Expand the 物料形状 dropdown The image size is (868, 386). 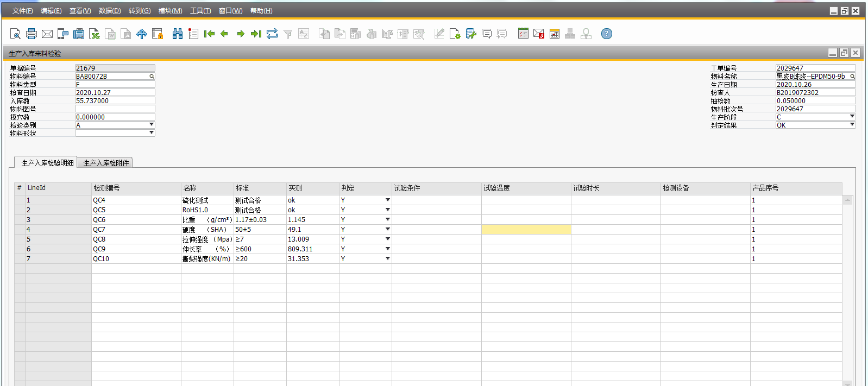(152, 133)
